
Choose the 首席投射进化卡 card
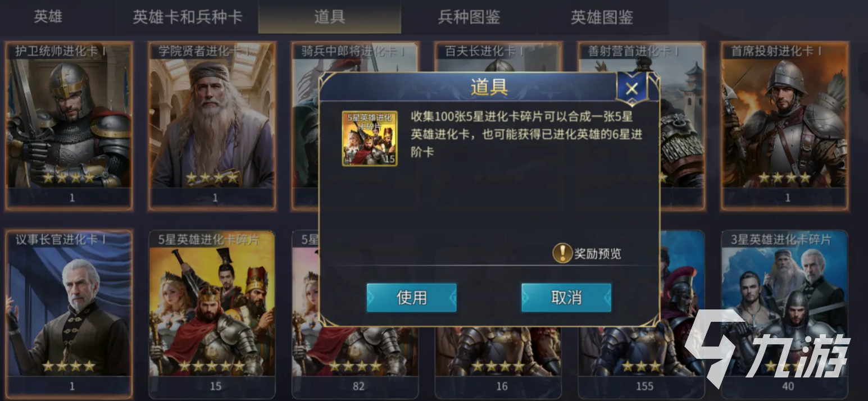[x=785, y=125]
